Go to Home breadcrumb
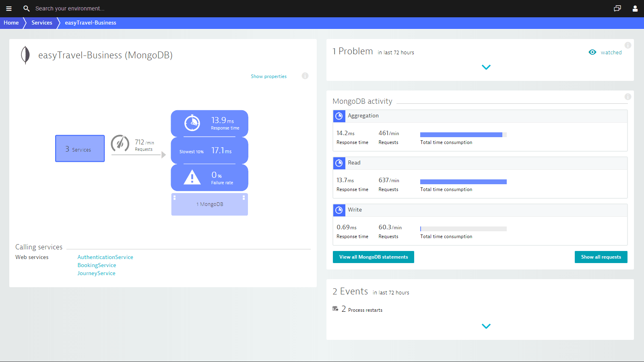This screenshot has width=644, height=362. [x=11, y=23]
